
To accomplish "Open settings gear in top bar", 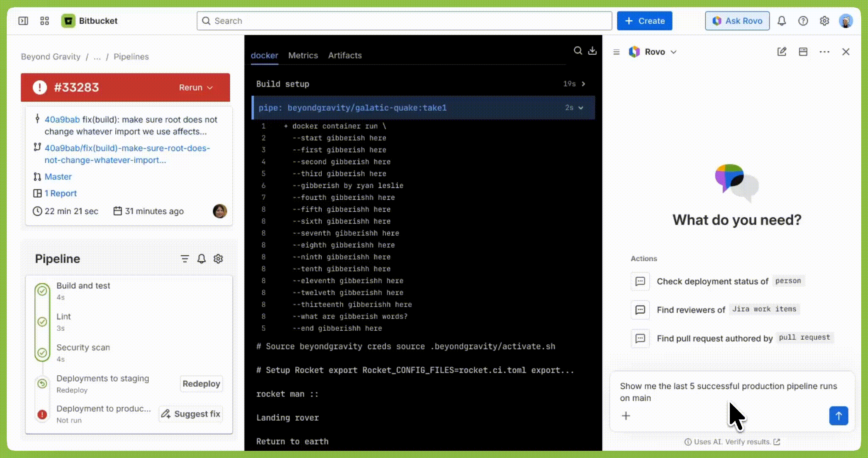I will point(824,21).
